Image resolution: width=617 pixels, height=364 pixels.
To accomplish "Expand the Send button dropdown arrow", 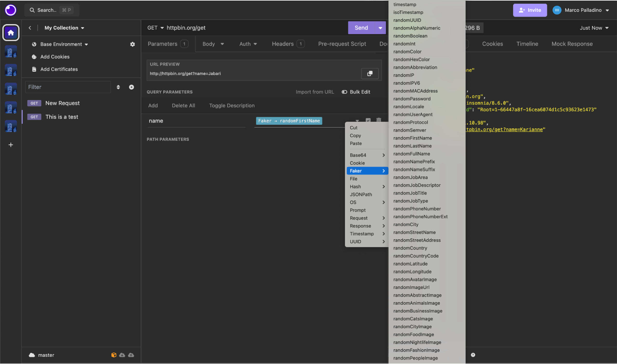I will coord(380,28).
